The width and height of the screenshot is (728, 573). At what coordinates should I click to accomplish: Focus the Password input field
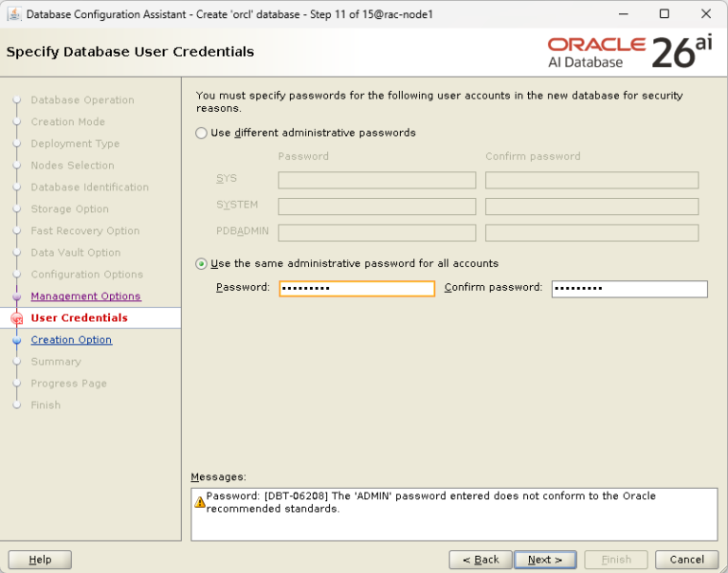coord(356,289)
